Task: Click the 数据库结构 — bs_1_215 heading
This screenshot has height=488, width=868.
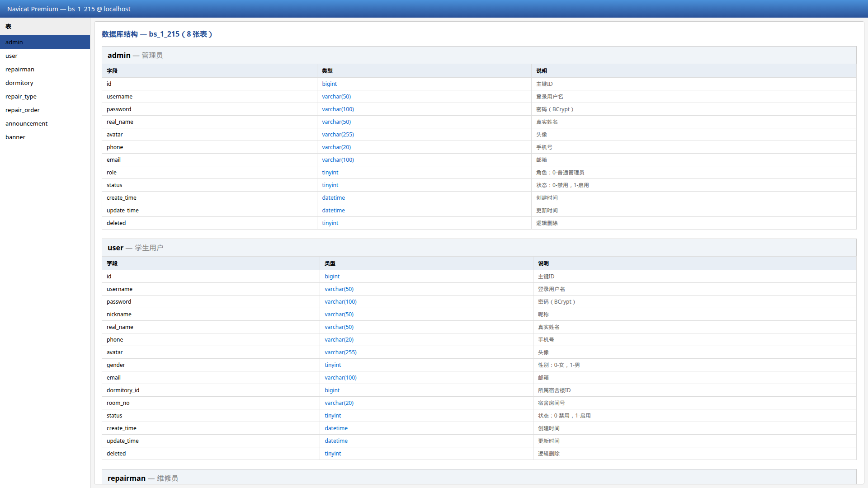Action: pyautogui.click(x=157, y=34)
